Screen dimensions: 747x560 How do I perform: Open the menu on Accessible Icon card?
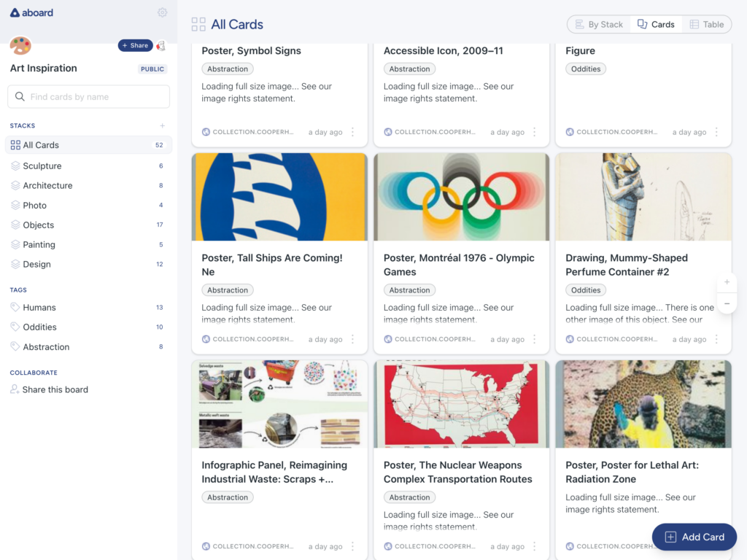click(x=535, y=132)
